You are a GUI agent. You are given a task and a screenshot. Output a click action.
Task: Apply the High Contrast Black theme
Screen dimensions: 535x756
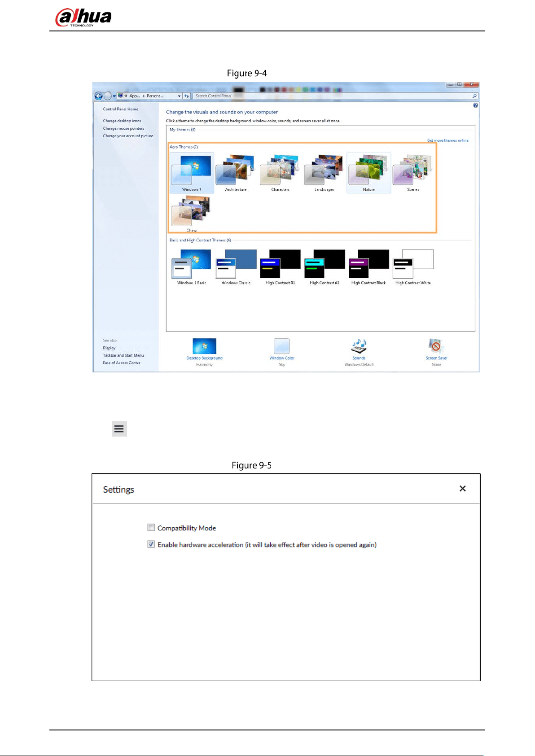pos(368,267)
